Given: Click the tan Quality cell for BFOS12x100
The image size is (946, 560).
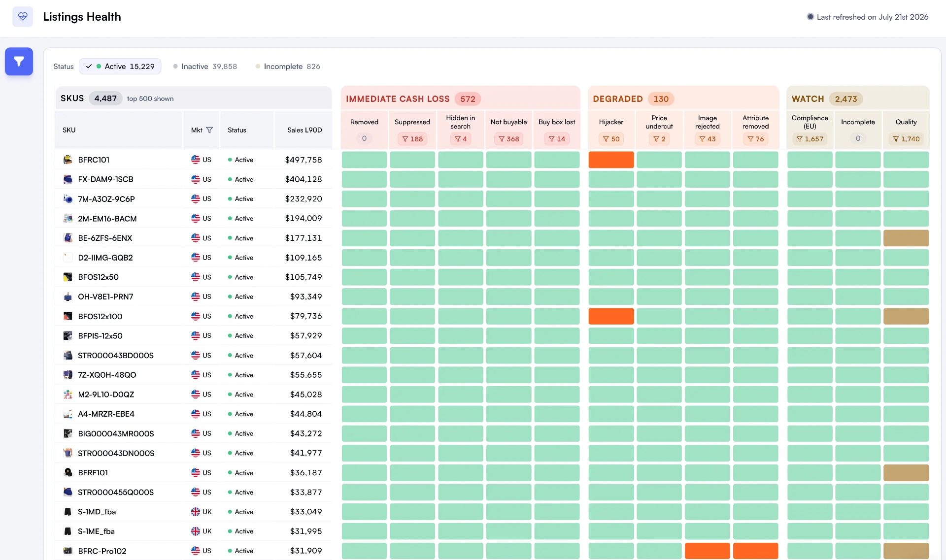Looking at the screenshot, I should point(906,316).
